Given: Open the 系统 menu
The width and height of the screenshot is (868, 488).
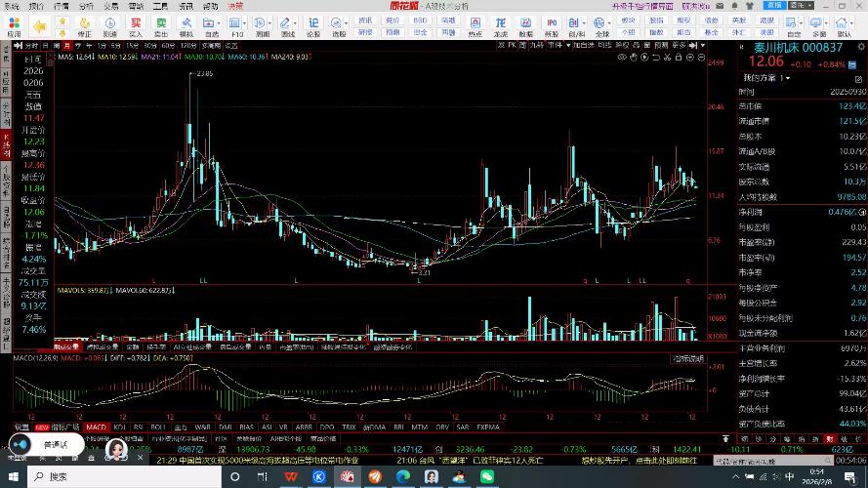Looking at the screenshot, I should pos(11,6).
